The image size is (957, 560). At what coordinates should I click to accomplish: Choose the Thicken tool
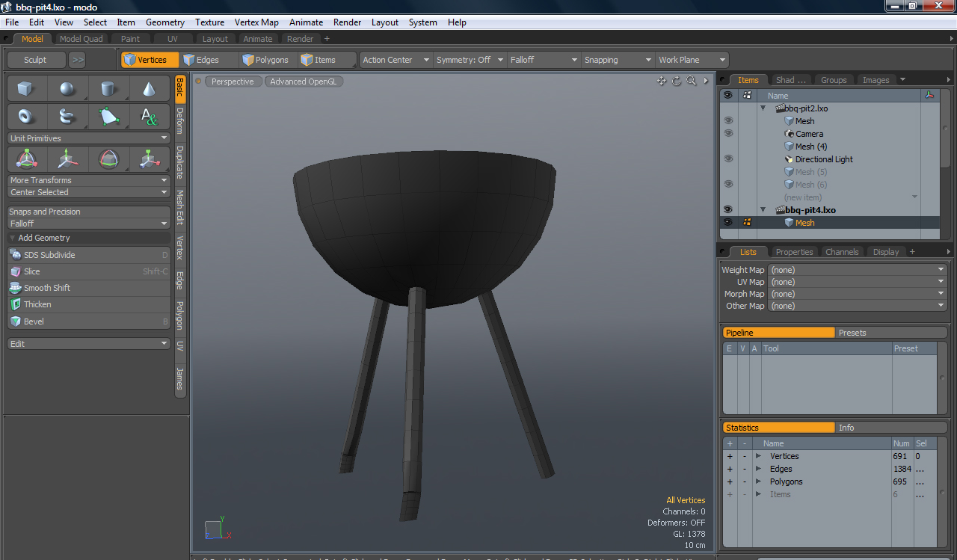tap(89, 304)
